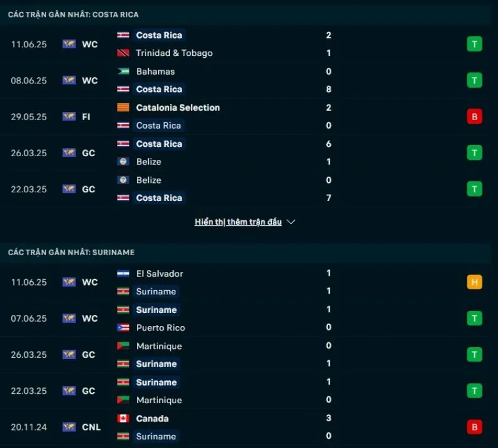The height and width of the screenshot is (448, 498).
Task: Open the Belize team link in 26.03.25 match
Action: (148, 162)
